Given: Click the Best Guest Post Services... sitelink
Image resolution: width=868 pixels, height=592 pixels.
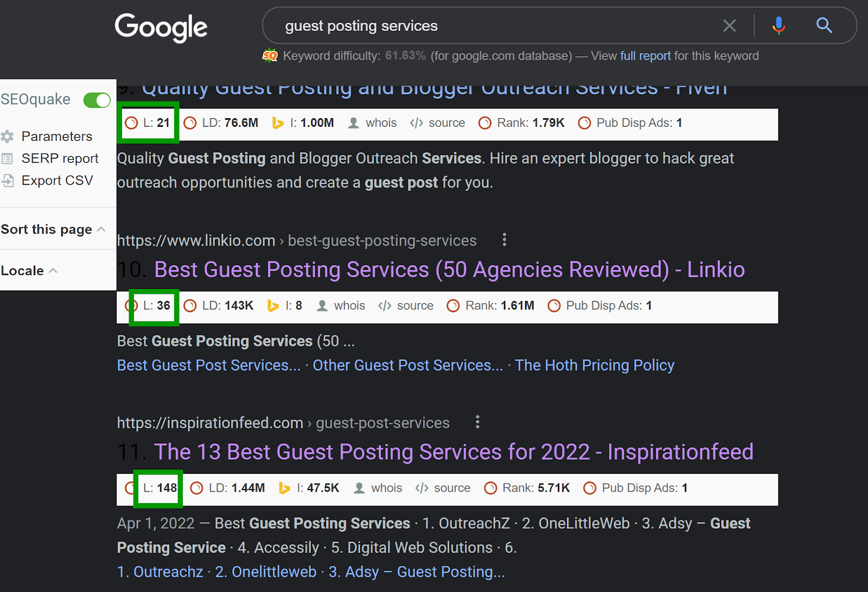Looking at the screenshot, I should (x=209, y=365).
